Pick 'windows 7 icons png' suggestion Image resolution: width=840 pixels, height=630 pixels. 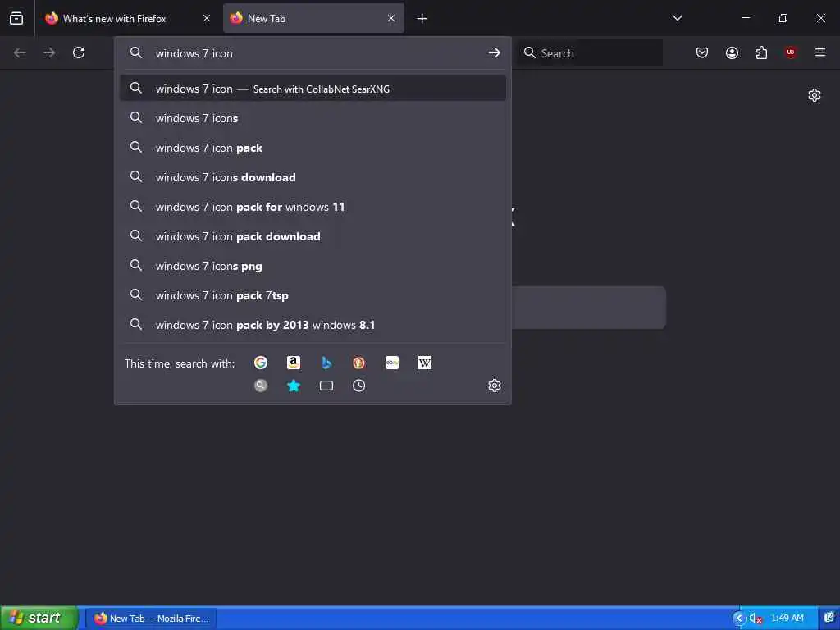(313, 265)
